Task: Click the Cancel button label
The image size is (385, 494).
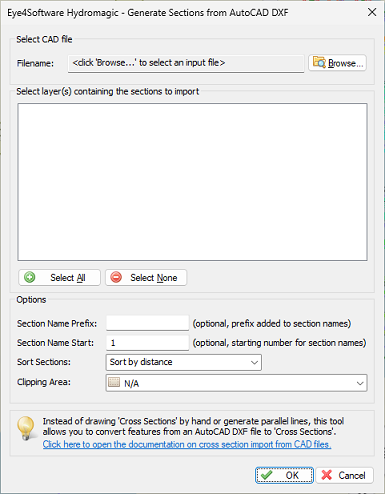Action: tap(352, 475)
